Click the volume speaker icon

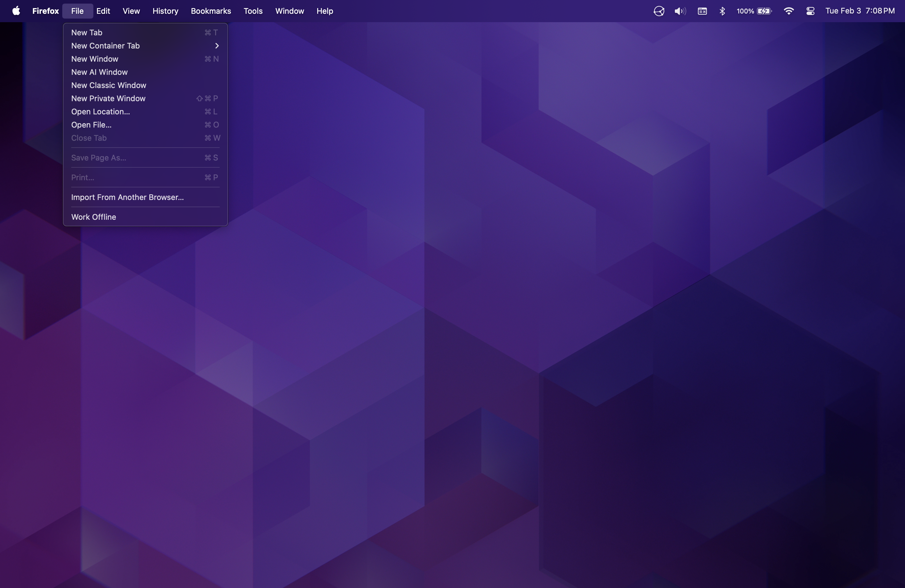pyautogui.click(x=680, y=11)
